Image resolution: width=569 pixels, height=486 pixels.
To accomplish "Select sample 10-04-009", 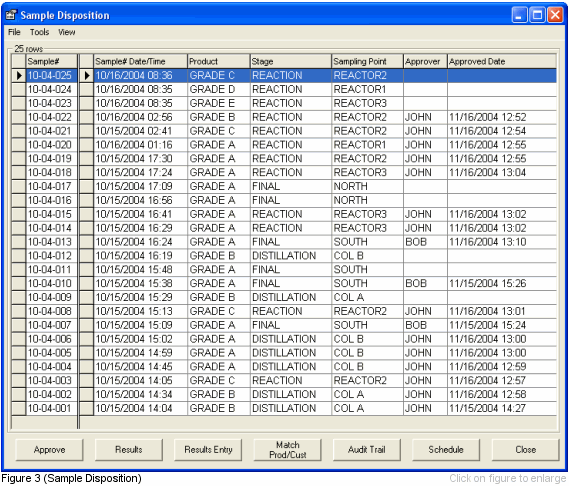I will pos(52,297).
